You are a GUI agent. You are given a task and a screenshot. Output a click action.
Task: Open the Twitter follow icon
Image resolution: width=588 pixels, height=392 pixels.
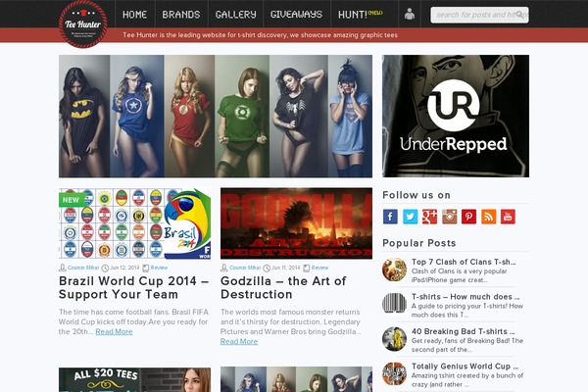[x=410, y=217]
